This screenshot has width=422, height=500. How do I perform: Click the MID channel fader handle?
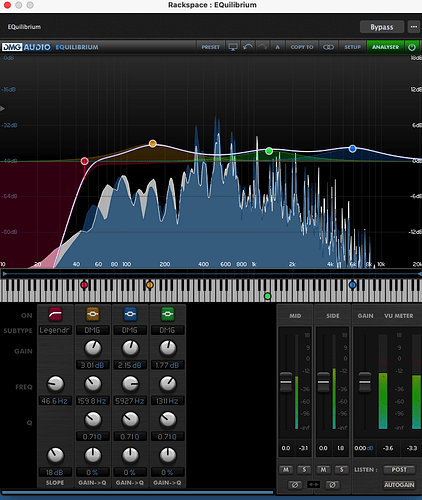(x=286, y=382)
